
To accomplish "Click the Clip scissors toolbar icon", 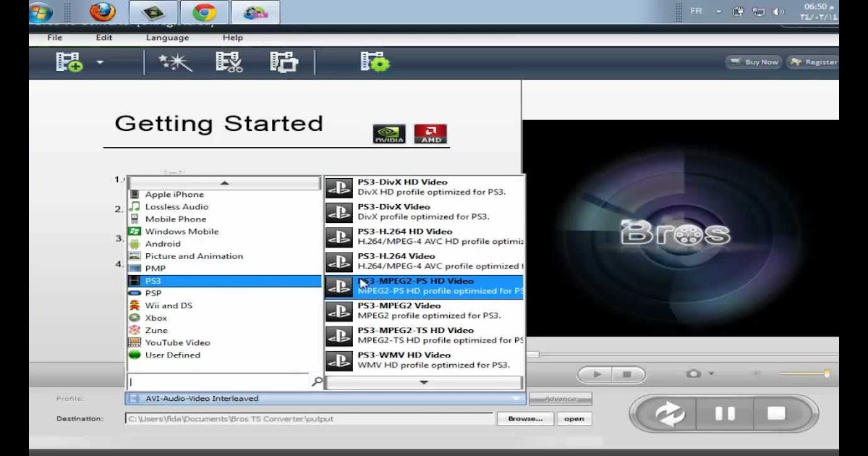I will click(x=229, y=62).
